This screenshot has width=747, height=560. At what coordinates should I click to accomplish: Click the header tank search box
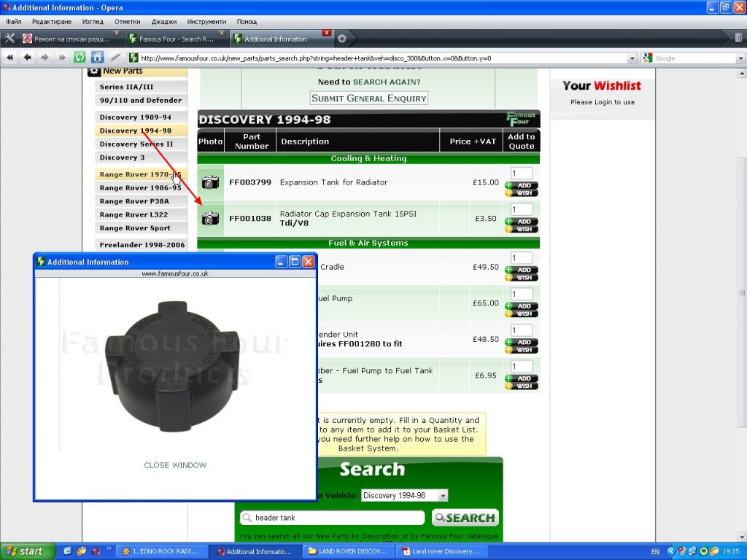pyautogui.click(x=332, y=518)
